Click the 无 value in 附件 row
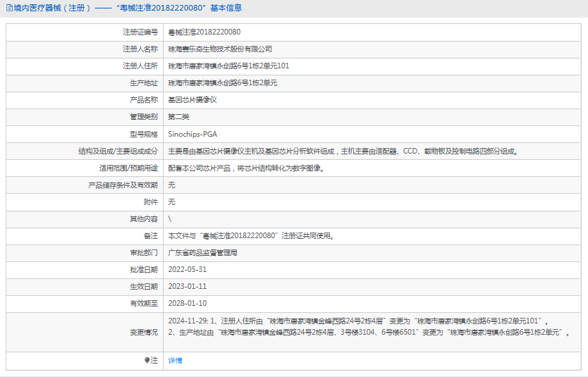The height and width of the screenshot is (377, 588). (171, 202)
